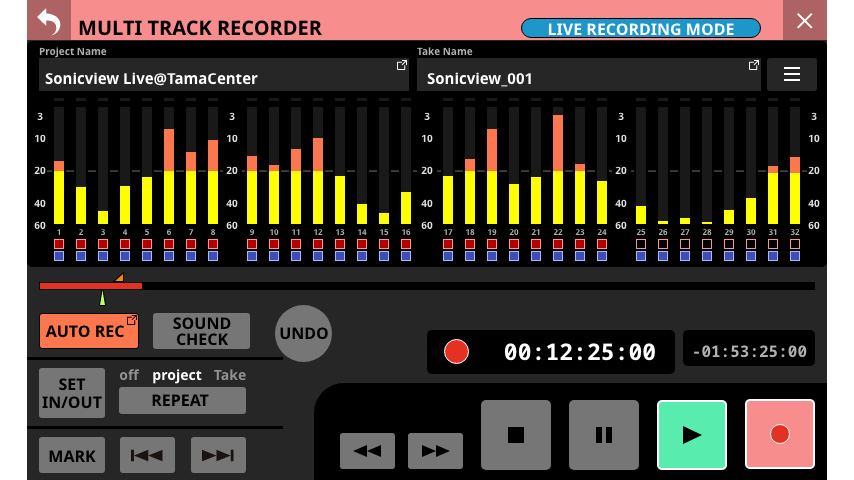The height and width of the screenshot is (480, 854).
Task: Pause playback with the Pause button
Action: [x=603, y=434]
